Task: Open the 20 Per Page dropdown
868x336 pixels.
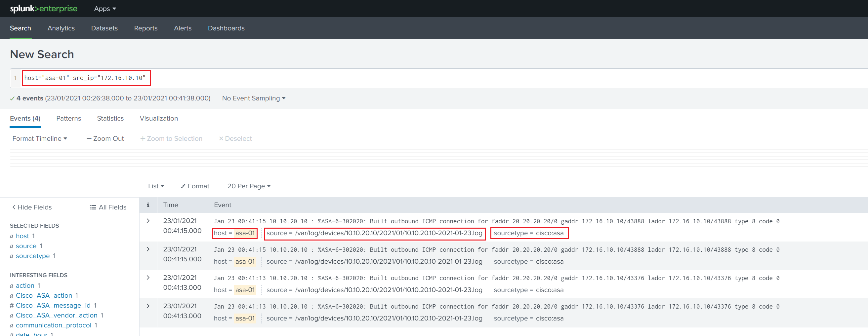Action: click(x=249, y=186)
